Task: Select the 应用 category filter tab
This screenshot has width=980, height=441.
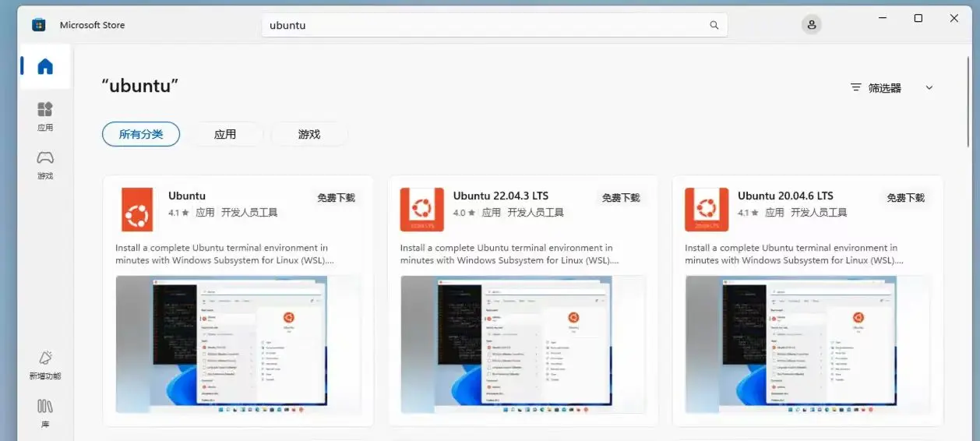Action: 225,134
